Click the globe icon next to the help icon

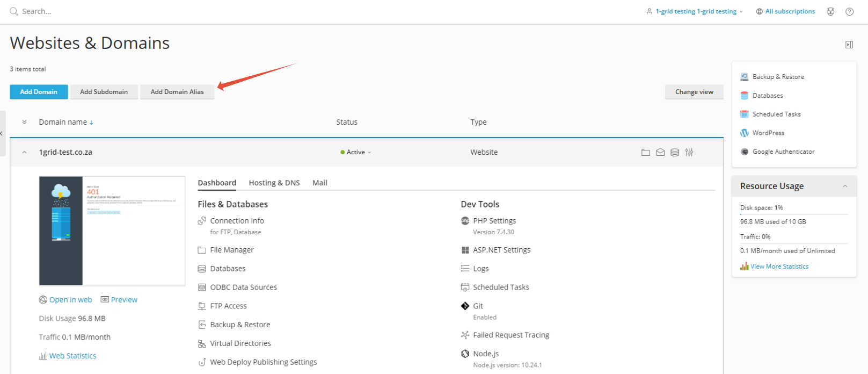click(x=830, y=11)
